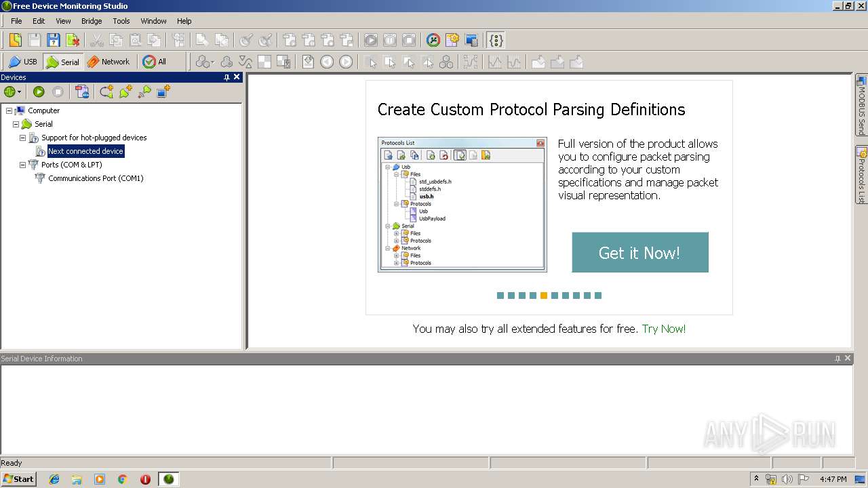Open the Edit menu
This screenshot has height=488, width=868.
[39, 21]
